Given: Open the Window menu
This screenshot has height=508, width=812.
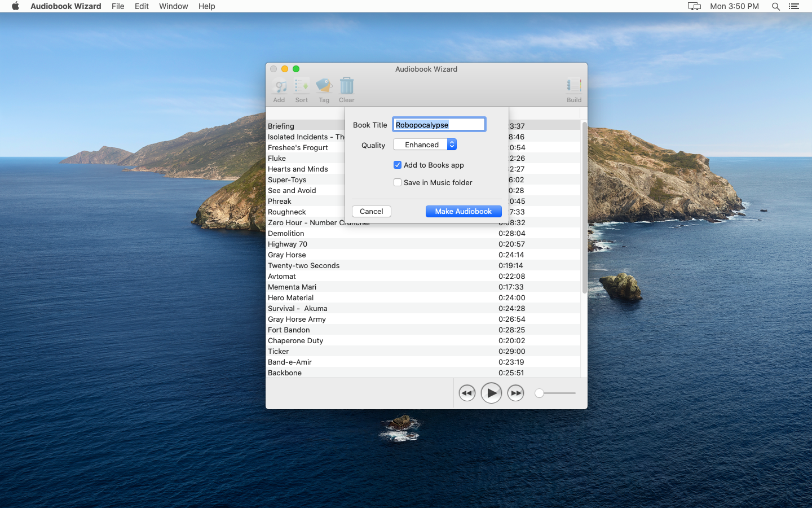Looking at the screenshot, I should pyautogui.click(x=173, y=6).
